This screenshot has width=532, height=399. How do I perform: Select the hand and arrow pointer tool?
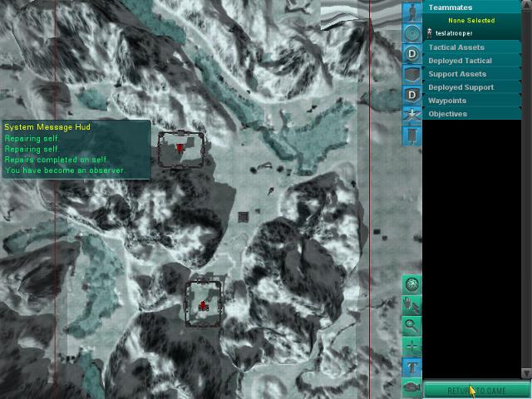(x=412, y=305)
